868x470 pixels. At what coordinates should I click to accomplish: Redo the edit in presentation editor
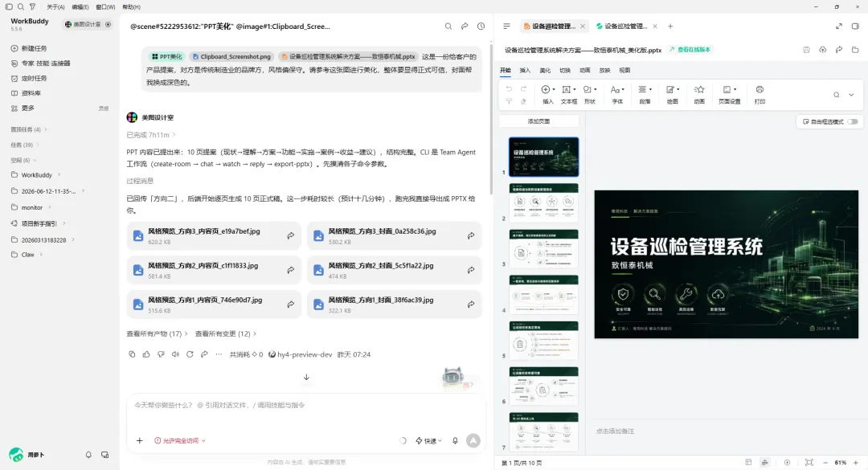(x=524, y=89)
